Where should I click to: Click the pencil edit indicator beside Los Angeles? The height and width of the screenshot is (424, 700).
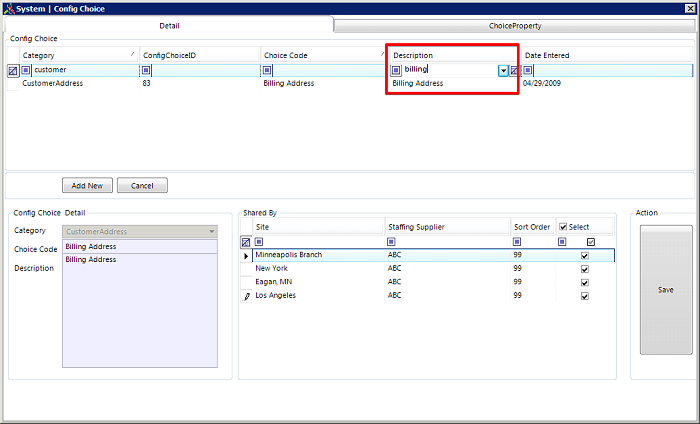pyautogui.click(x=246, y=296)
